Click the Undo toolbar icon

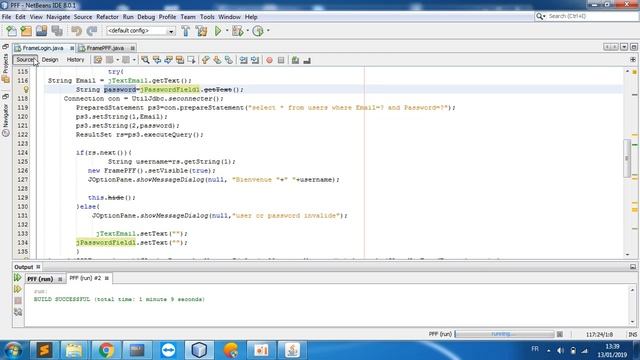pos(76,31)
